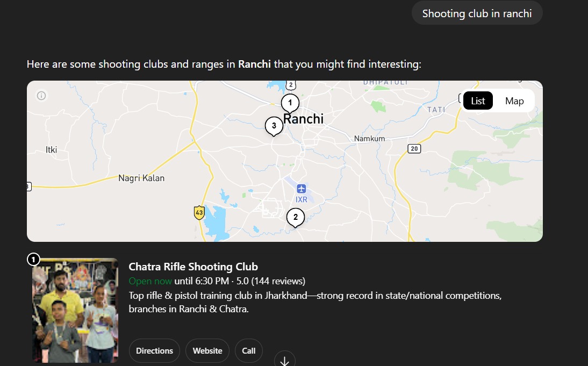Open Chatra Rifle Shooting Club title
588x366 pixels.
point(193,267)
